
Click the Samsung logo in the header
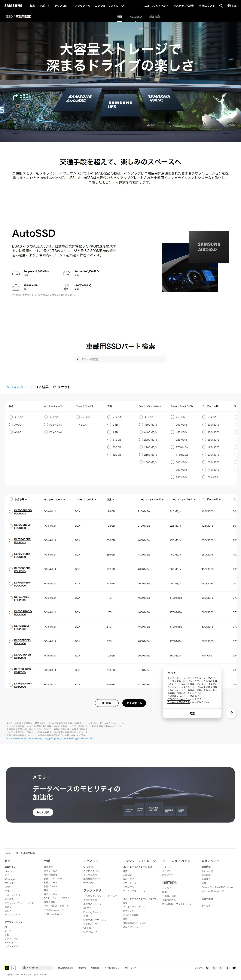tap(13, 6)
